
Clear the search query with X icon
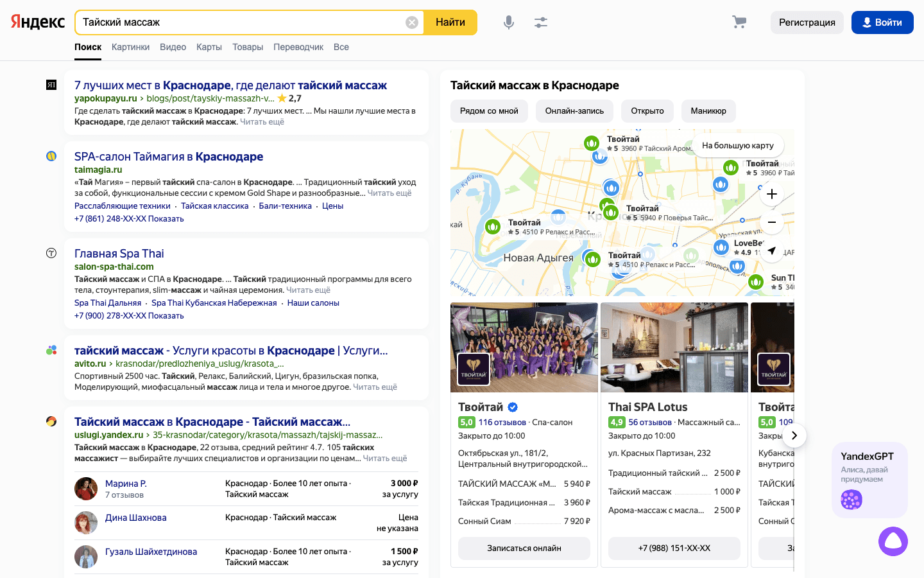pyautogui.click(x=412, y=22)
